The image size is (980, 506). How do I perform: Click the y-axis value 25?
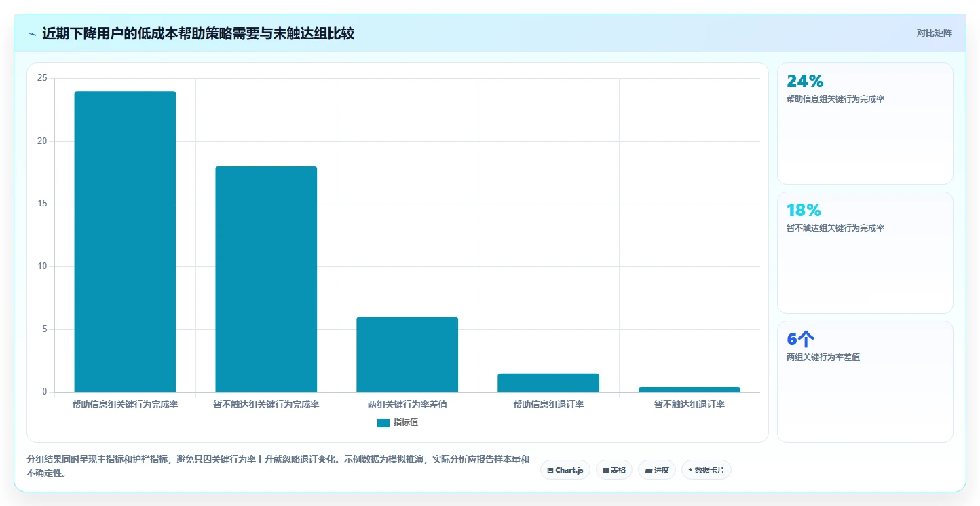(42, 78)
